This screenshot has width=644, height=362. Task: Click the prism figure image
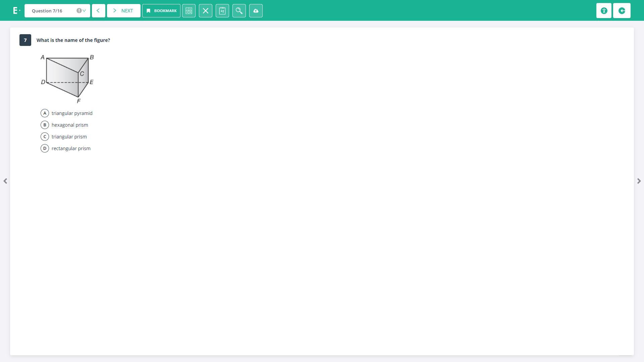pyautogui.click(x=67, y=79)
